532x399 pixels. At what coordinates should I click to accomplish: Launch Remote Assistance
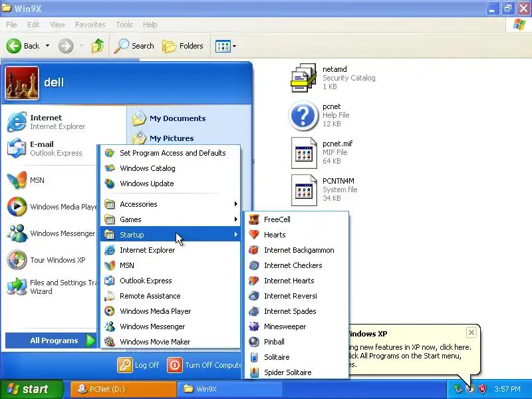[170, 296]
